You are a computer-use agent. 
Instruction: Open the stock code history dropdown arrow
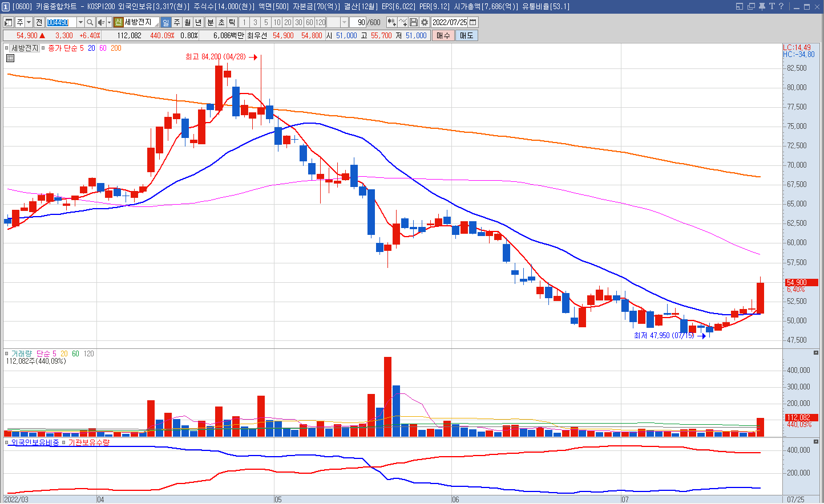tap(80, 22)
